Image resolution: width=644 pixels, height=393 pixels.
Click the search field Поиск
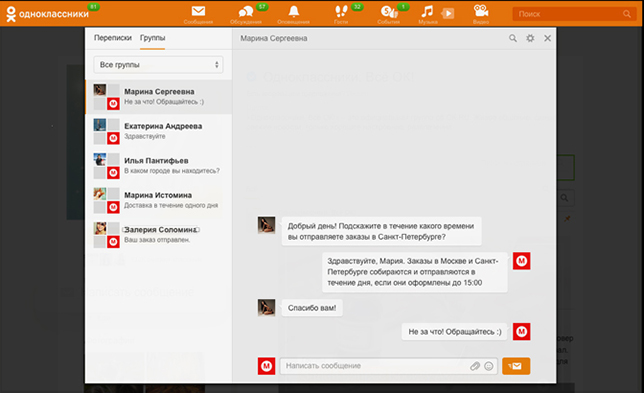click(x=574, y=14)
